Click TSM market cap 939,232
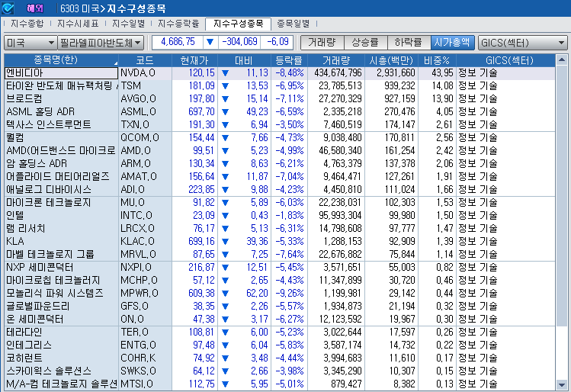The image size is (571, 392). coord(399,85)
